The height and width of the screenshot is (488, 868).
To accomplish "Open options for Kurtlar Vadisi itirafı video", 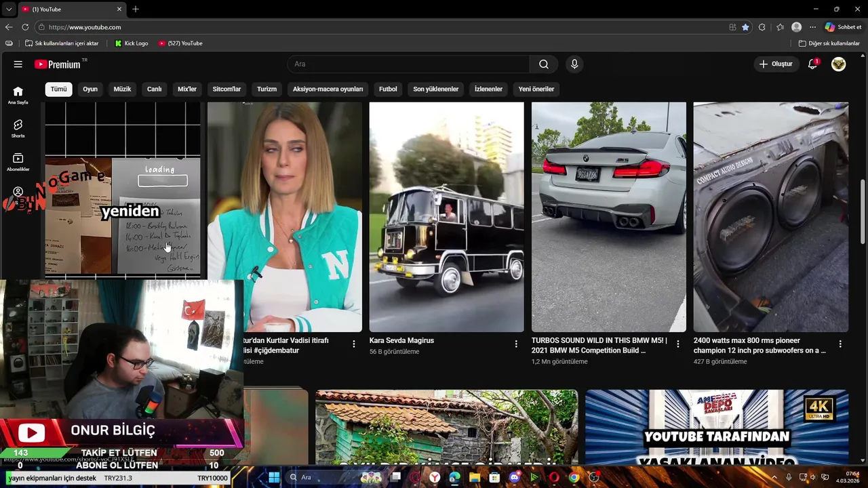I will pos(353,344).
